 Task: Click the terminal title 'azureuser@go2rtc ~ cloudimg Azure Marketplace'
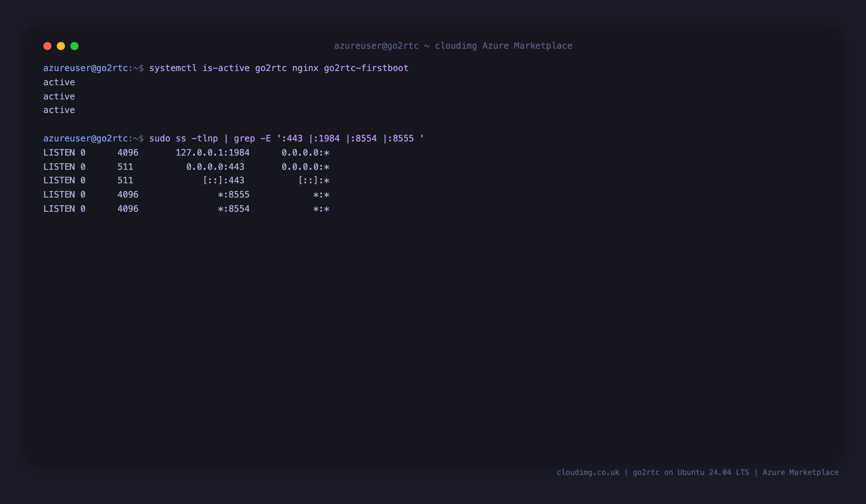453,46
